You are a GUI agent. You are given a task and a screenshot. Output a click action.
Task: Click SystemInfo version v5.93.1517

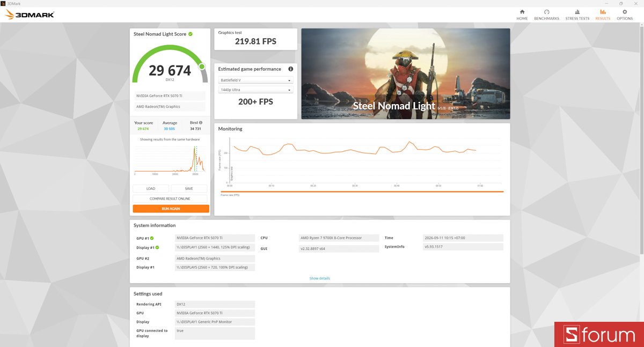[x=463, y=247]
